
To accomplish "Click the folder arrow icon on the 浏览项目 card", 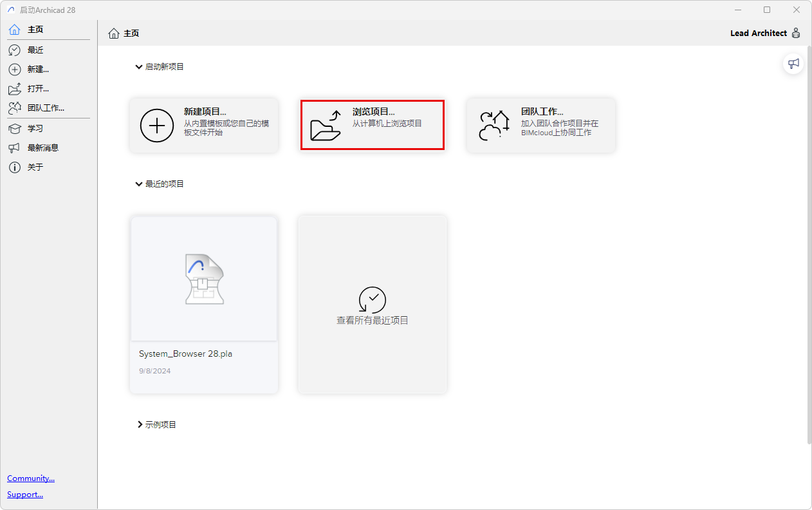I will click(326, 125).
